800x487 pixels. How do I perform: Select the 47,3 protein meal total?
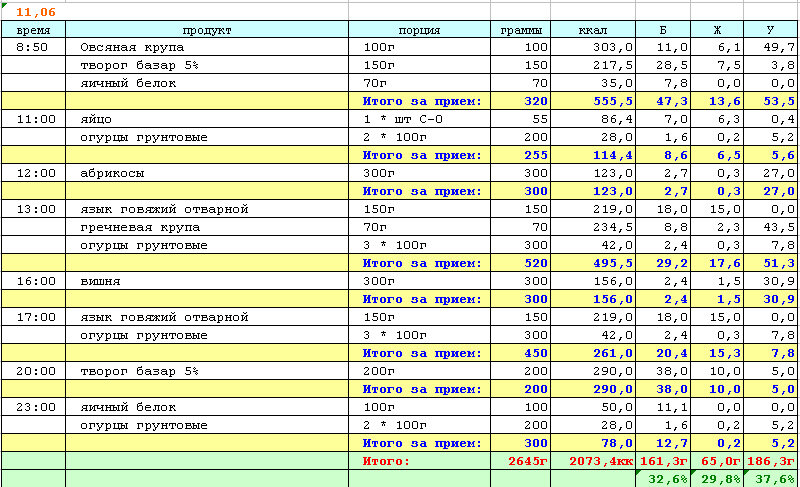coord(663,101)
